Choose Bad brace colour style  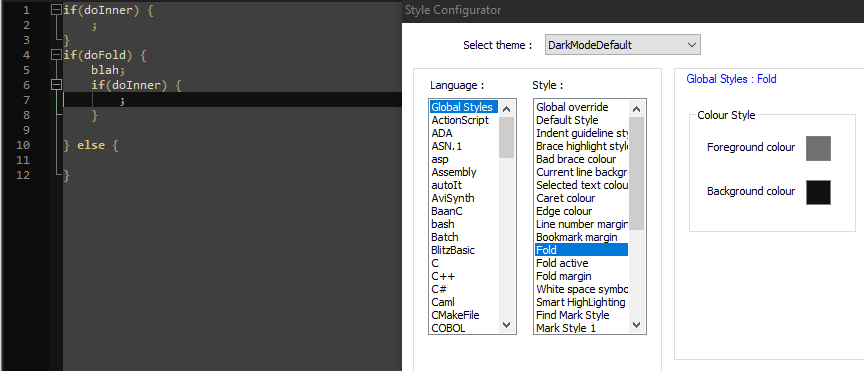pos(581,159)
